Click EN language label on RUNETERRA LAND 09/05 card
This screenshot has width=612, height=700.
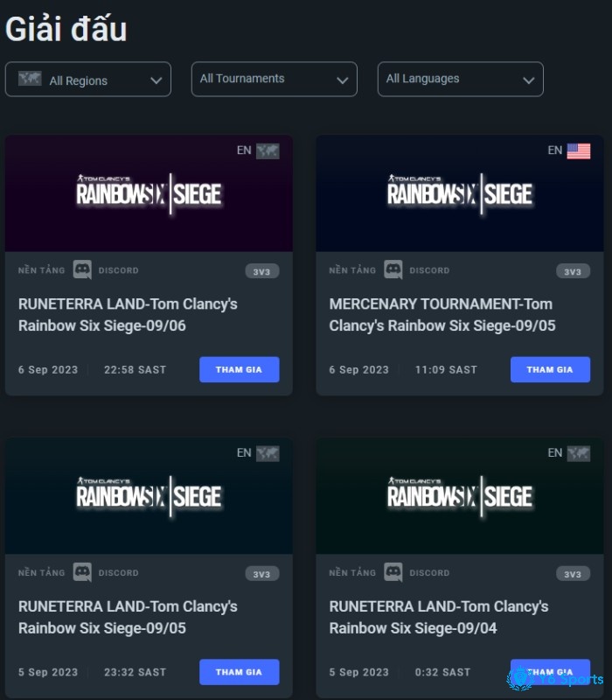pyautogui.click(x=244, y=453)
